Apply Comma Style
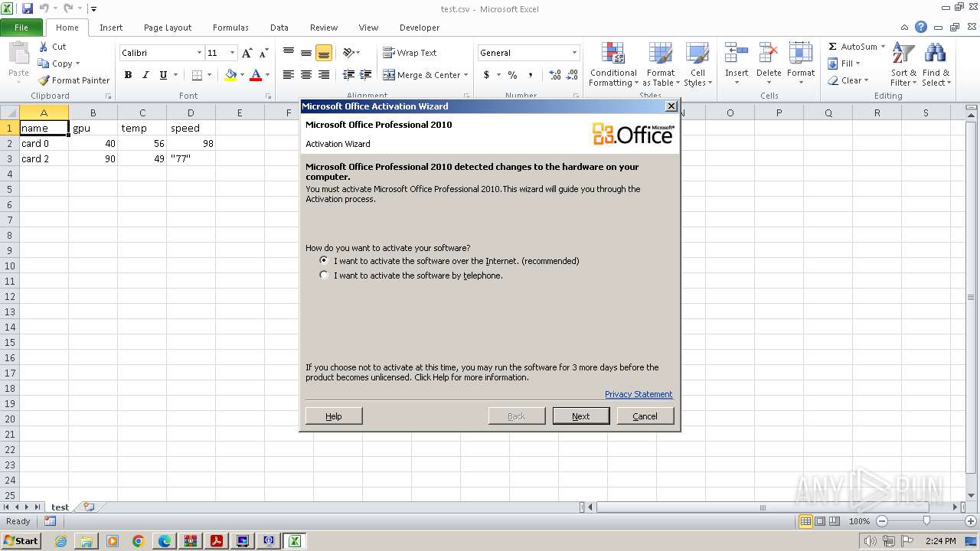This screenshot has width=980, height=551. (530, 75)
